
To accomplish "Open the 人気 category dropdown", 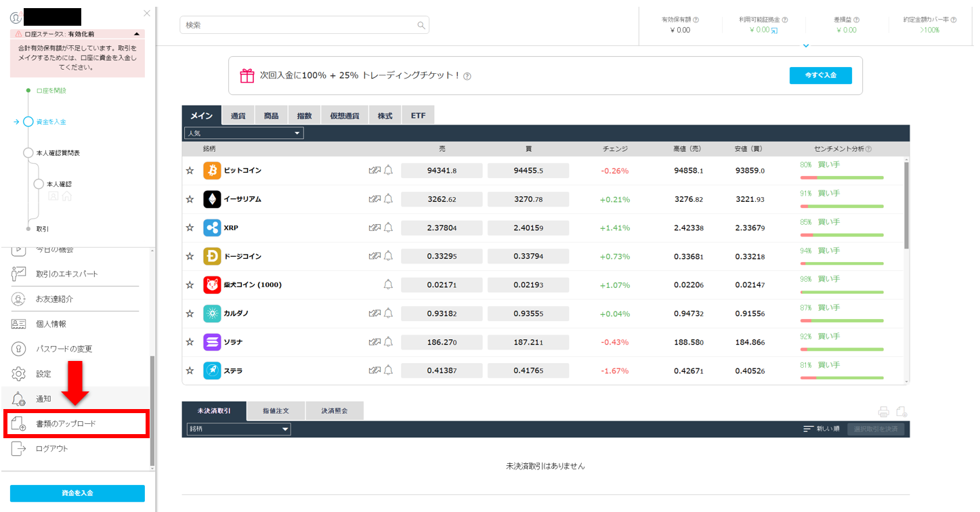I will point(244,133).
